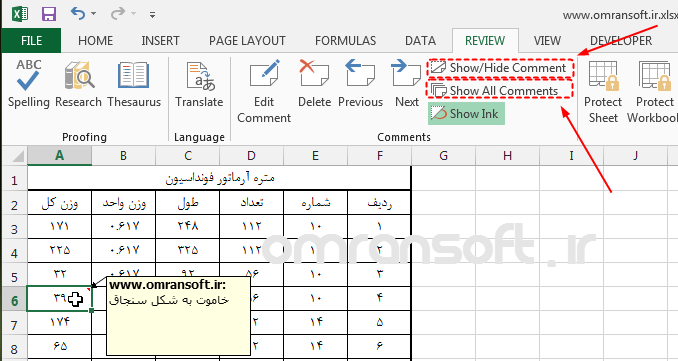Click the Translate tool
The height and width of the screenshot is (361, 678).
click(x=199, y=84)
